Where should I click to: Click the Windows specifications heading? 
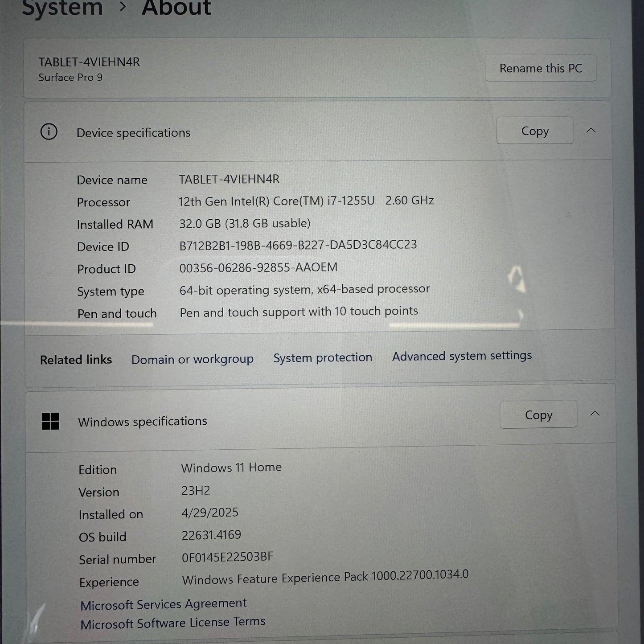pos(143,422)
